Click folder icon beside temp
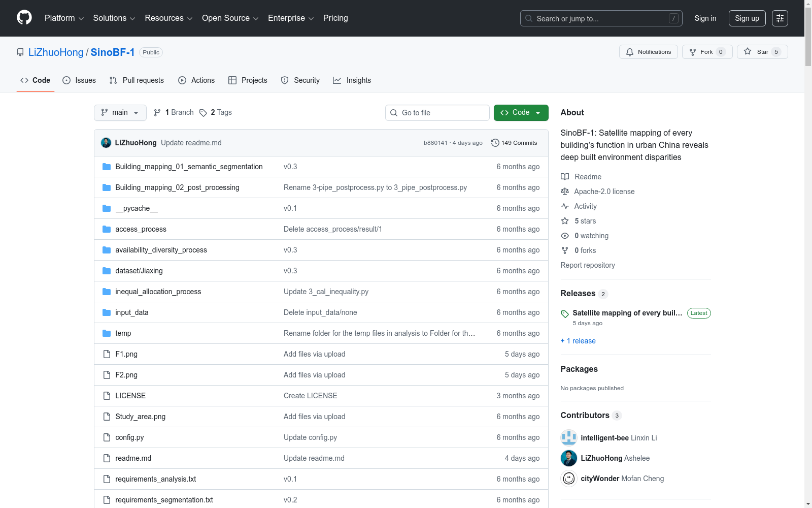The width and height of the screenshot is (812, 508). point(107,333)
